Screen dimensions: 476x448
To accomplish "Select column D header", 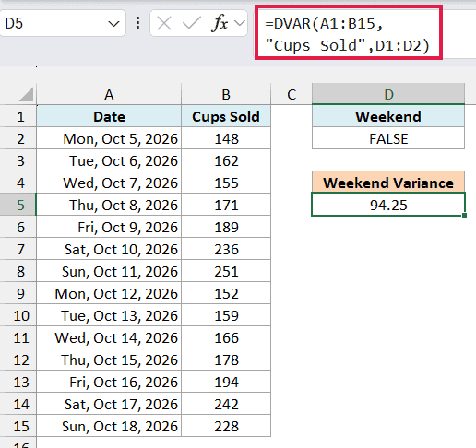I will tap(388, 94).
